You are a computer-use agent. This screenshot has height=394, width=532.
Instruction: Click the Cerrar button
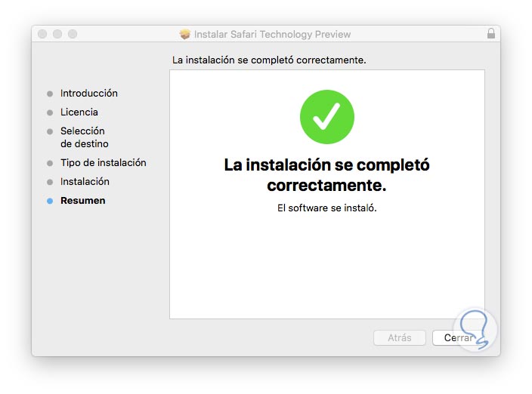click(x=459, y=337)
